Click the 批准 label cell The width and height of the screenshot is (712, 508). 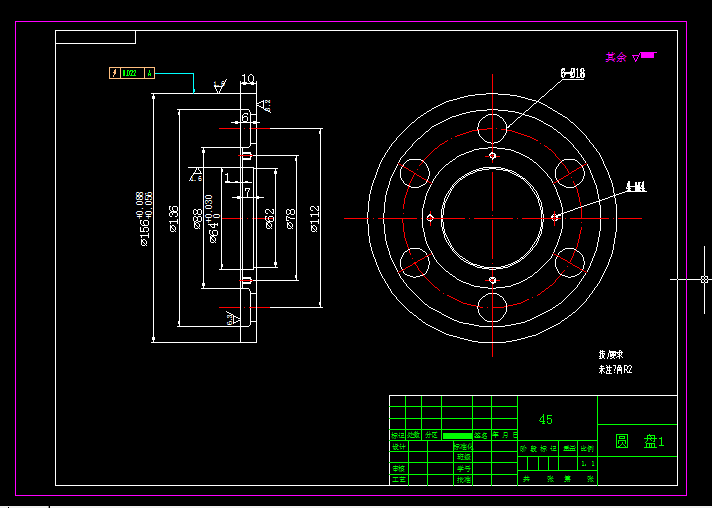tap(463, 479)
